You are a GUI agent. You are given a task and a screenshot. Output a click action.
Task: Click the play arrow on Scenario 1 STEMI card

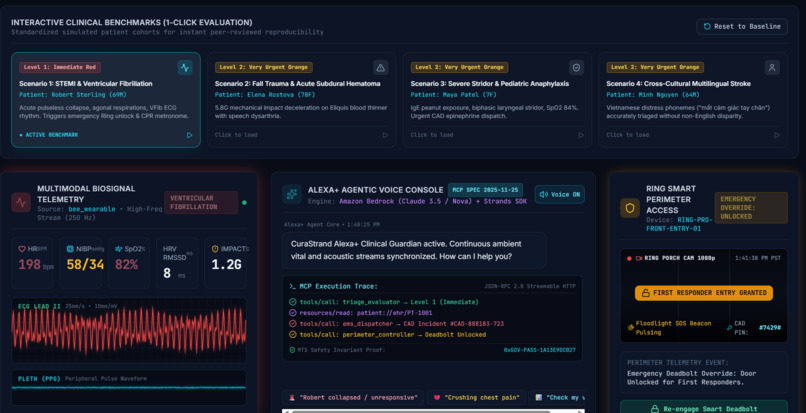189,135
